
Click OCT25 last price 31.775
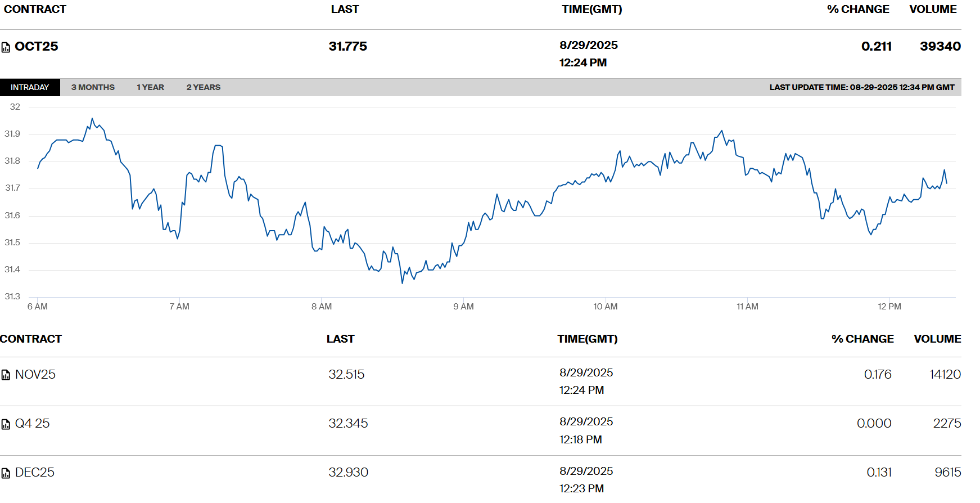tap(347, 46)
